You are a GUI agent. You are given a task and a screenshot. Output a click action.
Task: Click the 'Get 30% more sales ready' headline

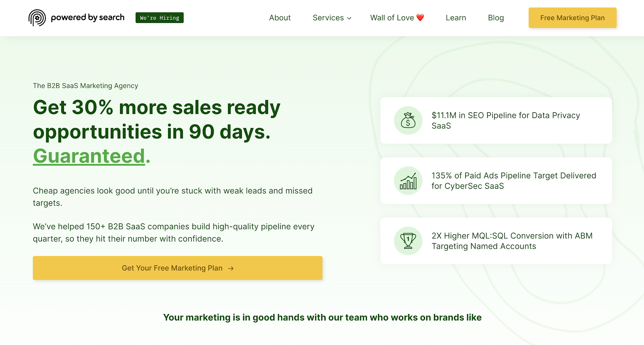(157, 107)
